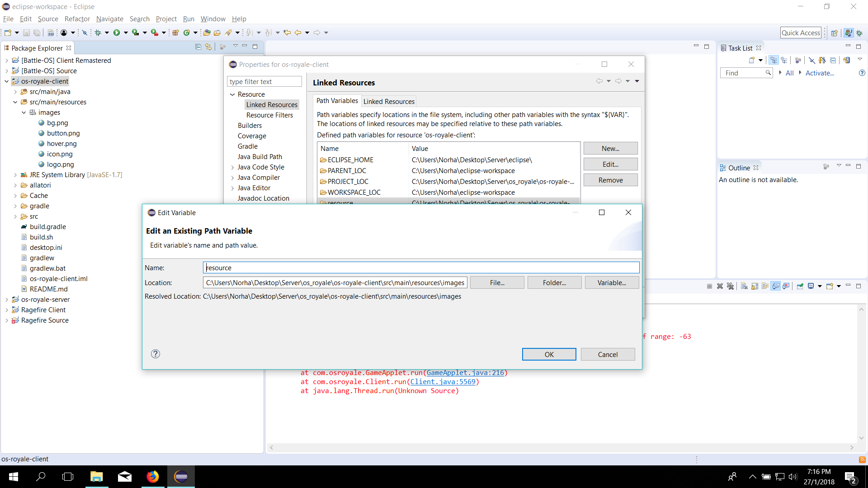Toggle Word Wrap in console toolbar
Viewport: 868px width, 488px height.
click(x=765, y=286)
